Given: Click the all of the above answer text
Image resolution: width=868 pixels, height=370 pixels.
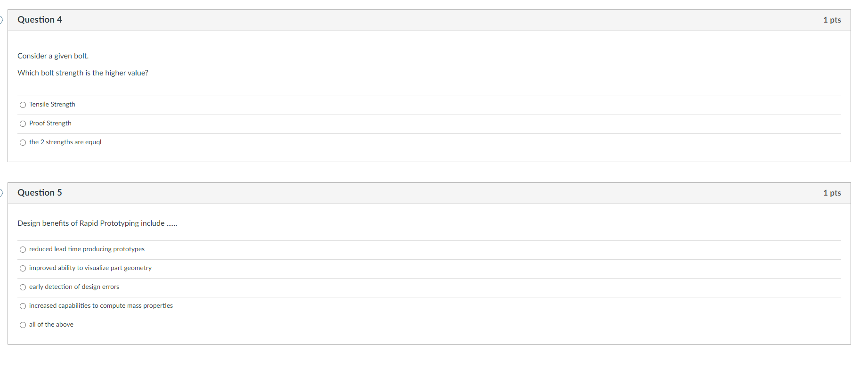Looking at the screenshot, I should coord(51,324).
